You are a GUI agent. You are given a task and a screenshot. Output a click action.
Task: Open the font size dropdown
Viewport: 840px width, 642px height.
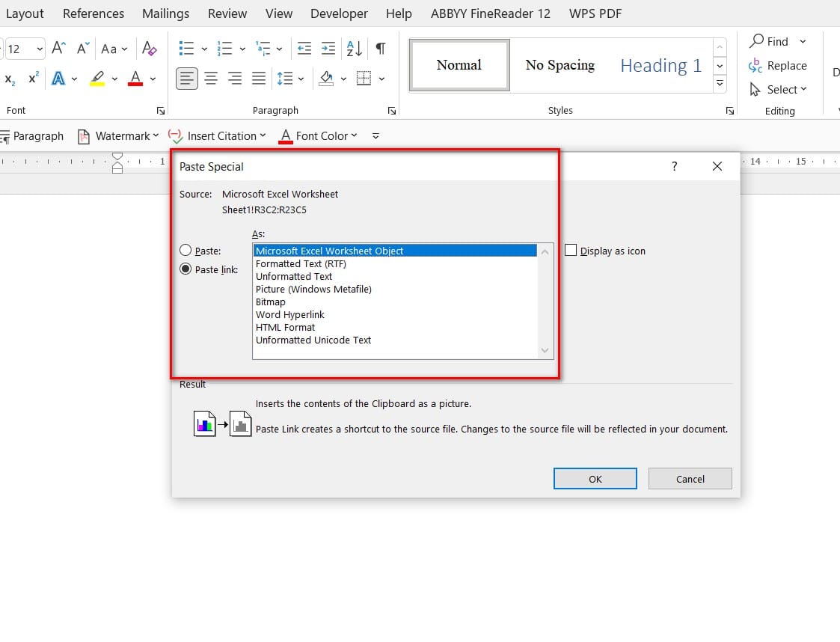coord(40,49)
